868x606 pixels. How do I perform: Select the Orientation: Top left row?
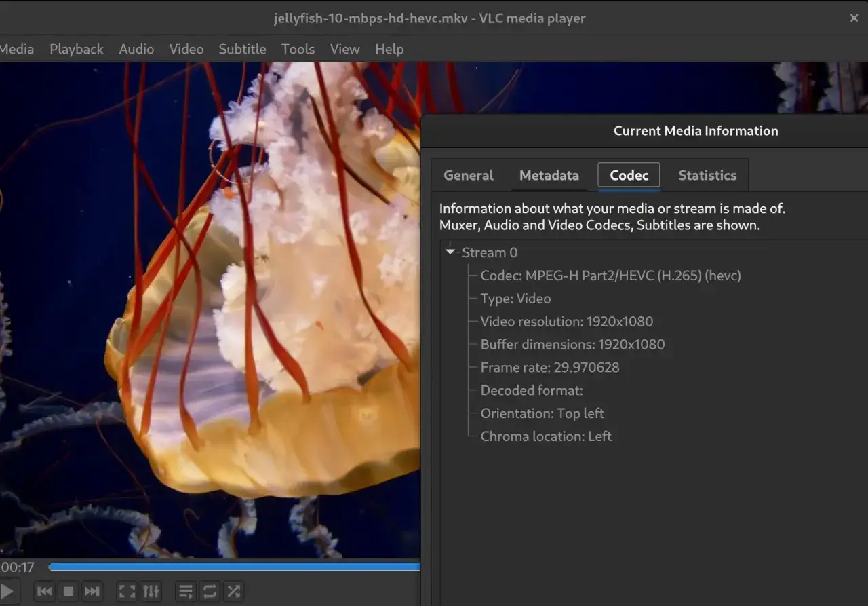tap(542, 413)
